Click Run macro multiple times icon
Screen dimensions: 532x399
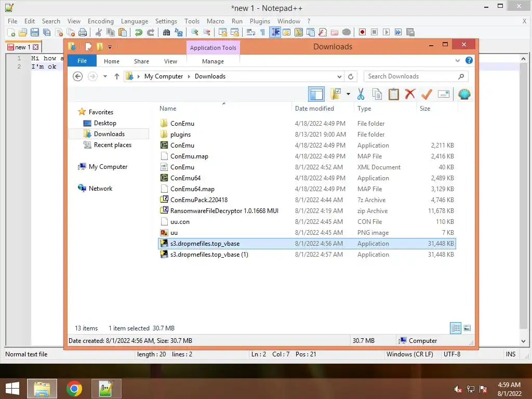click(398, 32)
